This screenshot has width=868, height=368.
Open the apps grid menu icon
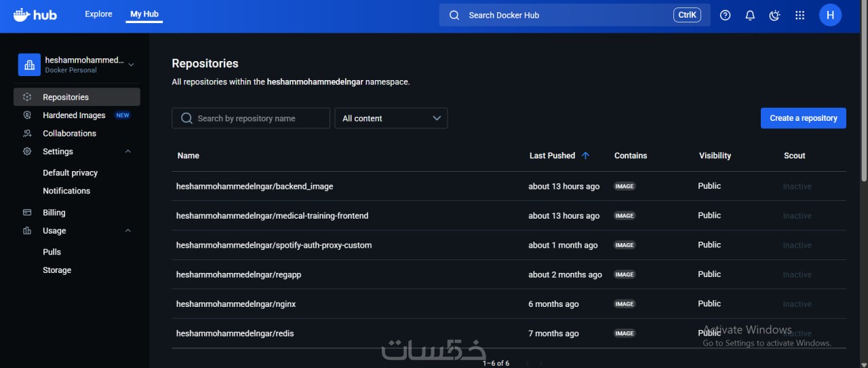point(800,15)
